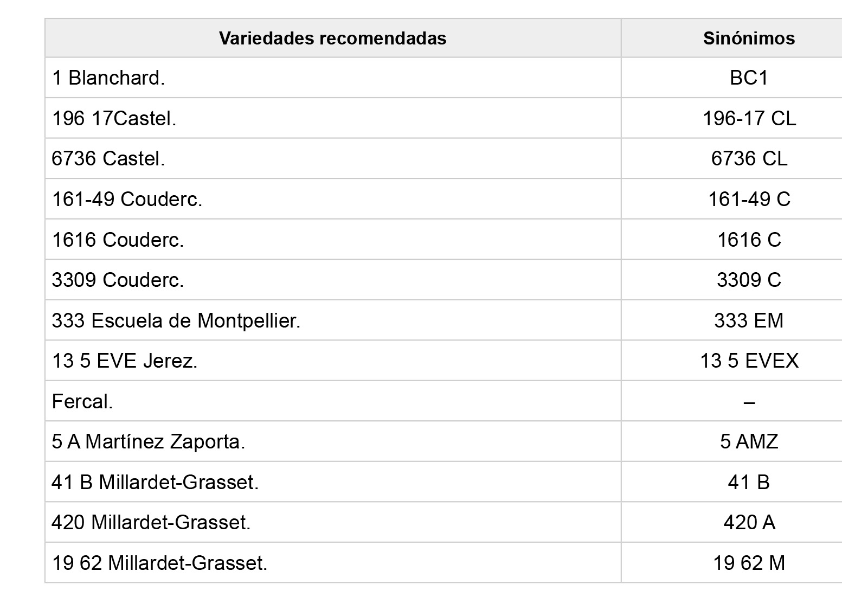The height and width of the screenshot is (616, 842).
Task: Click the '13 5 EVEX' synonym
Action: coord(749,361)
